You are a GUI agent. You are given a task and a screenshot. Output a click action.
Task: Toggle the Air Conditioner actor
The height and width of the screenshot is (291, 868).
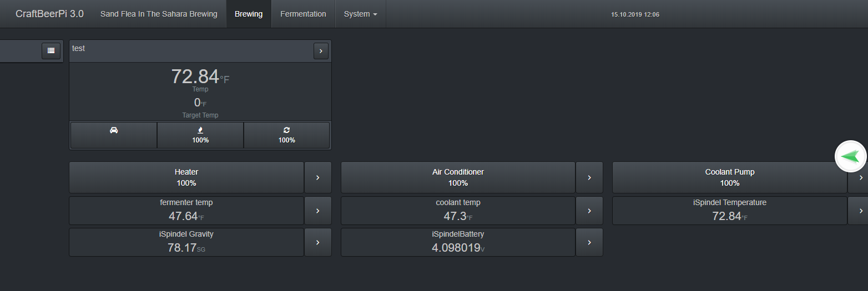coord(458,177)
